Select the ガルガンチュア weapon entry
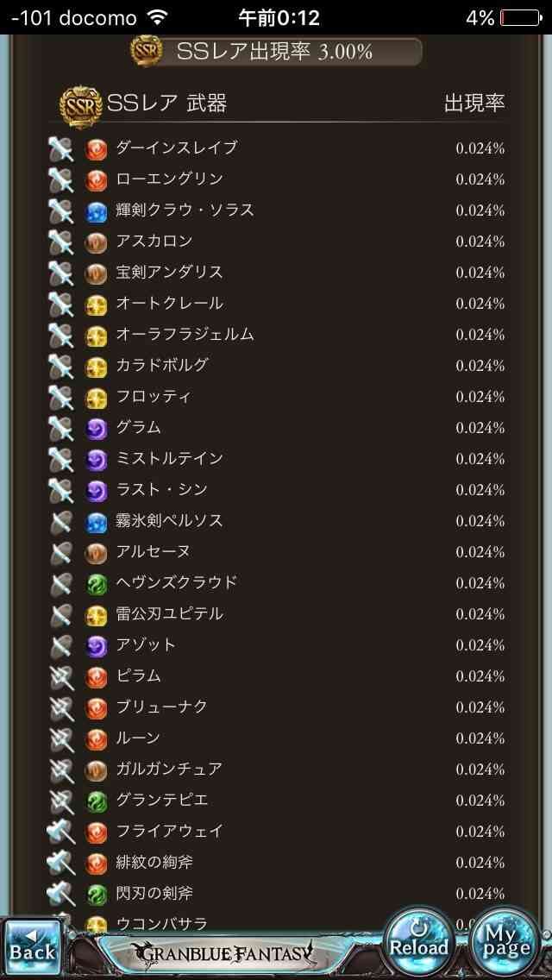This screenshot has height=980, width=552. [x=276, y=770]
